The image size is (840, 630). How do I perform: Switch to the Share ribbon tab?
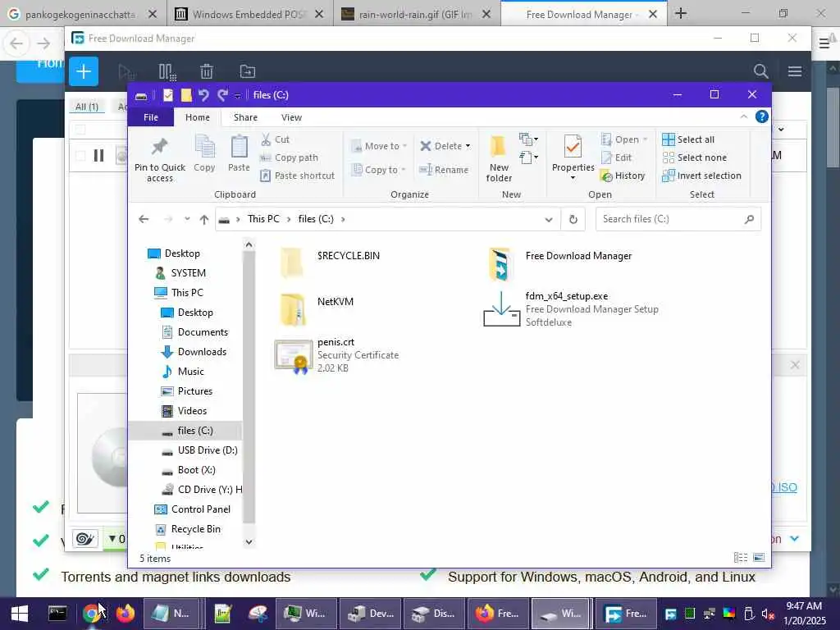click(245, 117)
